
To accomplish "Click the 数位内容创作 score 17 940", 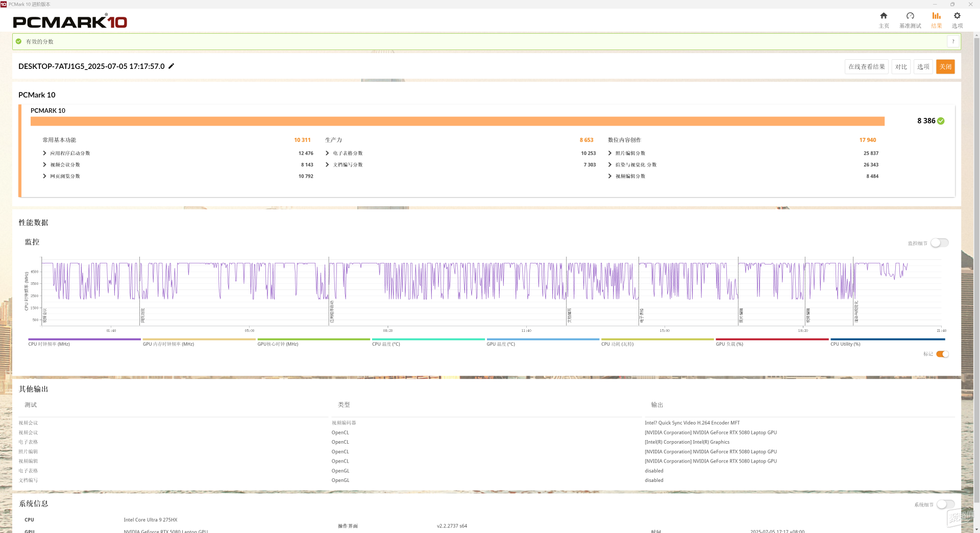I will click(x=867, y=140).
